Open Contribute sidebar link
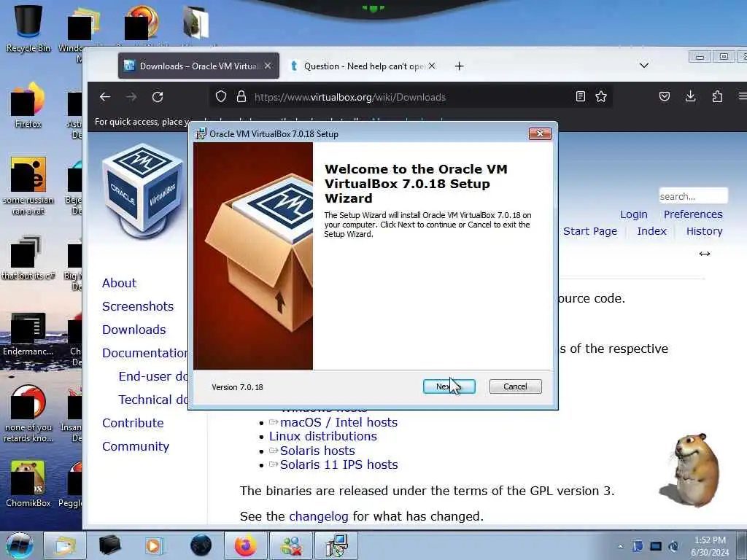 [x=133, y=423]
